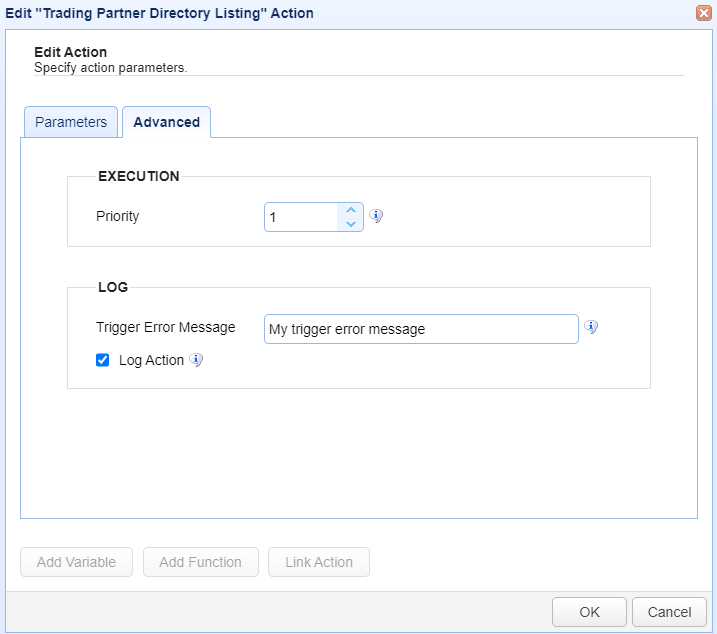Click the Trigger Error Message info icon

(591, 327)
